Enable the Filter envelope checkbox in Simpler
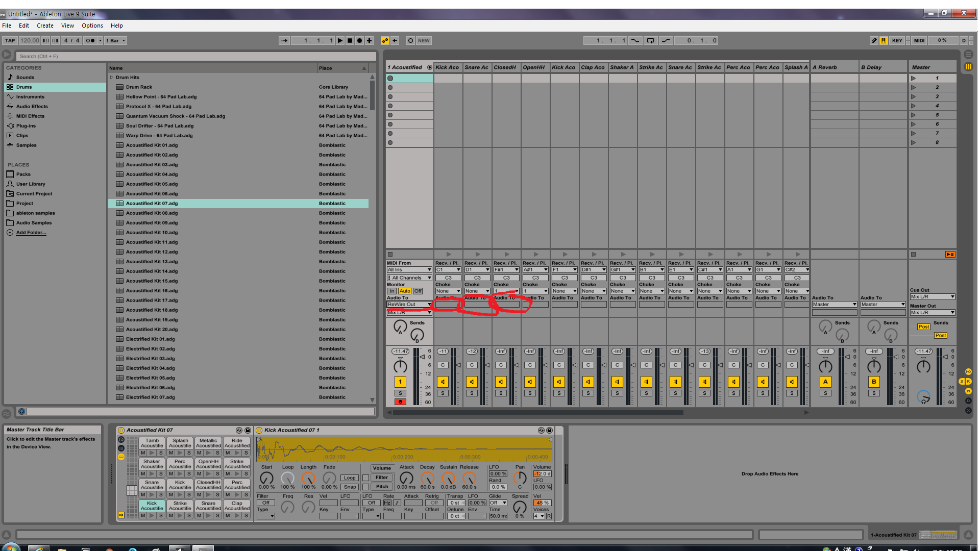The image size is (980, 551). tap(365, 478)
